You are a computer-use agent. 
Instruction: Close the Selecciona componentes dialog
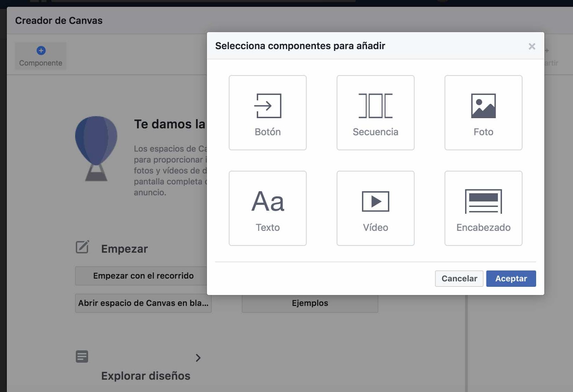[x=531, y=46]
